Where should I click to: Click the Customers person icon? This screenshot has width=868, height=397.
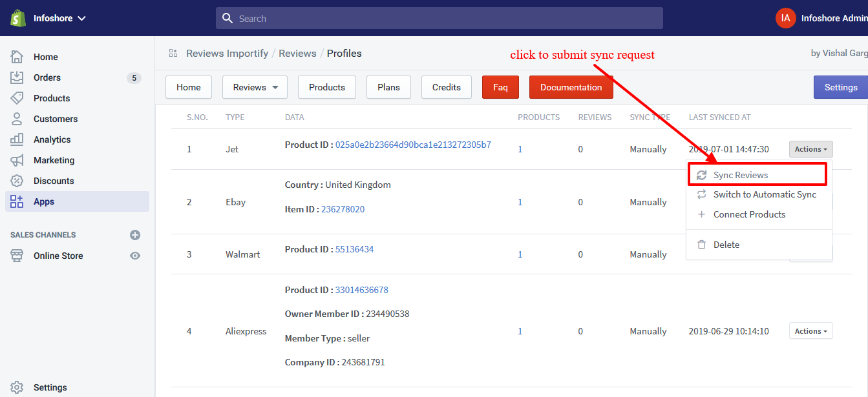click(x=17, y=119)
